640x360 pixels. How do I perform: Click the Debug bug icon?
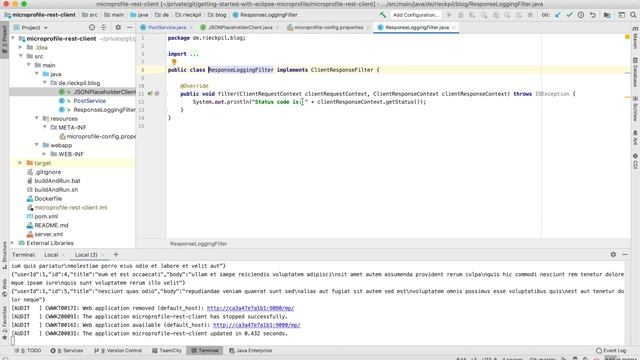click(x=461, y=15)
